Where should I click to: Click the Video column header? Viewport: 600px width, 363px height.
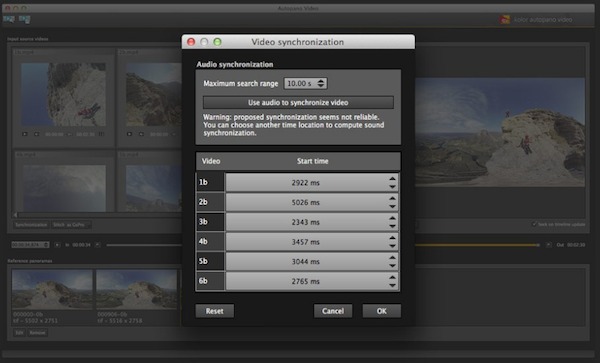[x=211, y=161]
